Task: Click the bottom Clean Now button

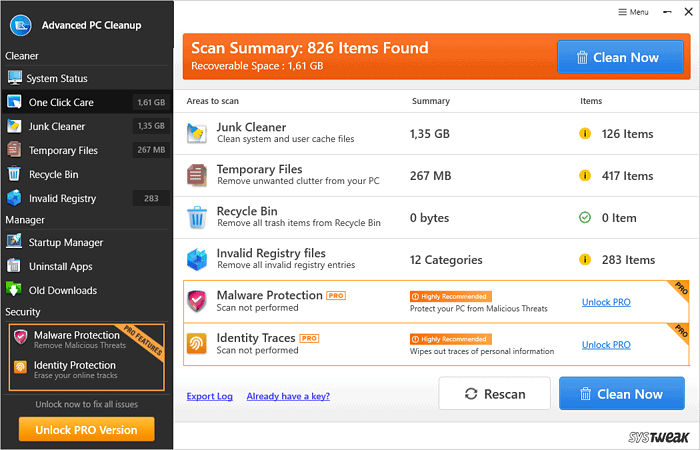Action: 621,394
